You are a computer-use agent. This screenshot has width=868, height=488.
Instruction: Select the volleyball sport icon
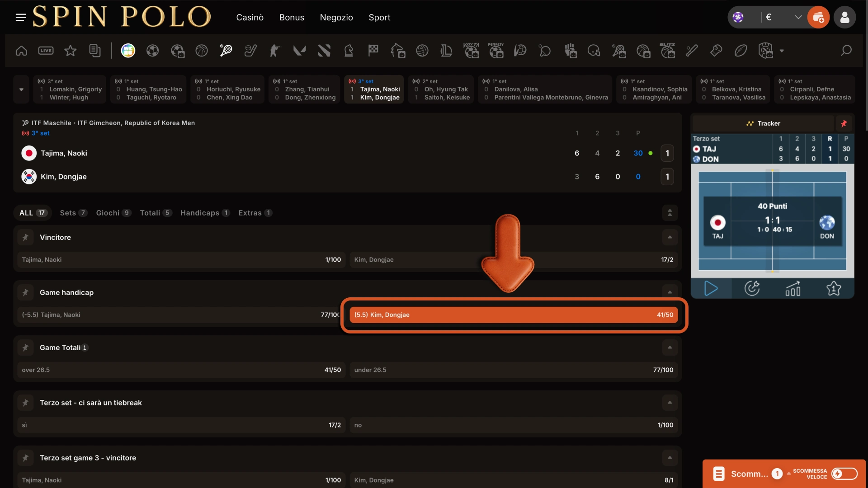point(422,51)
